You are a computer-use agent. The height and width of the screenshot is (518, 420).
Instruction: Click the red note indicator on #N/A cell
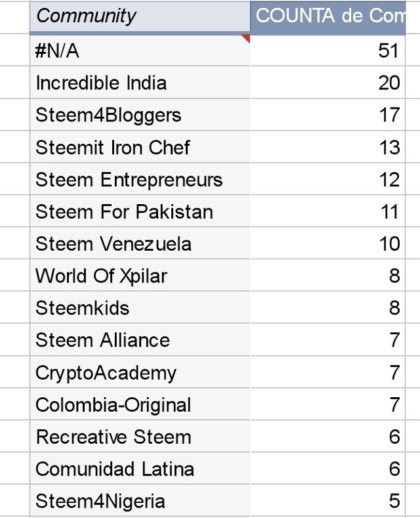click(245, 39)
